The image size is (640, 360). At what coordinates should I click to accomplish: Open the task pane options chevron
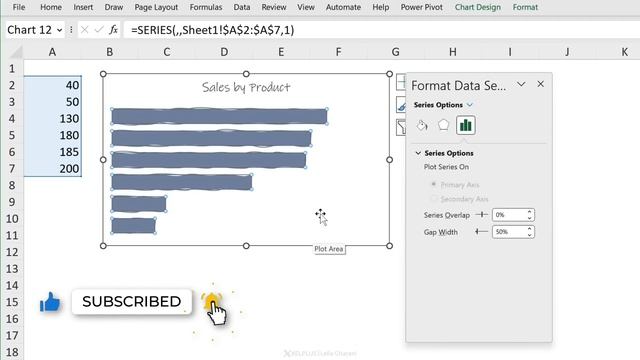tap(521, 84)
